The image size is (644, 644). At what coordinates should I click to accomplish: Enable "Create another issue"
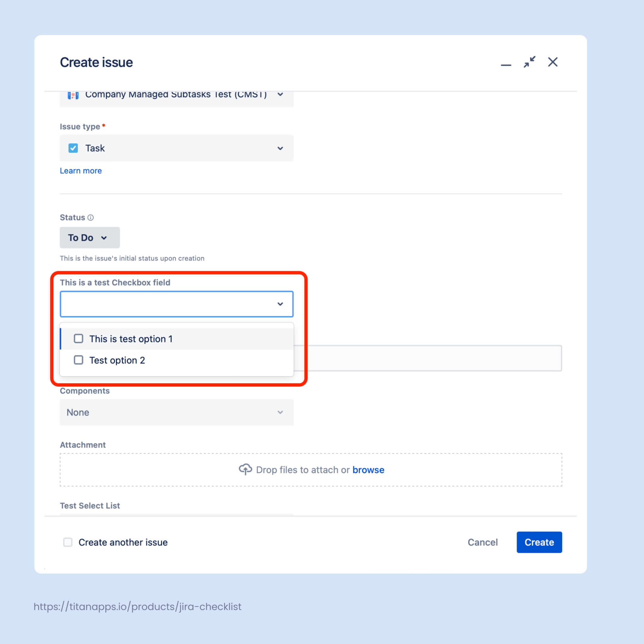(68, 542)
